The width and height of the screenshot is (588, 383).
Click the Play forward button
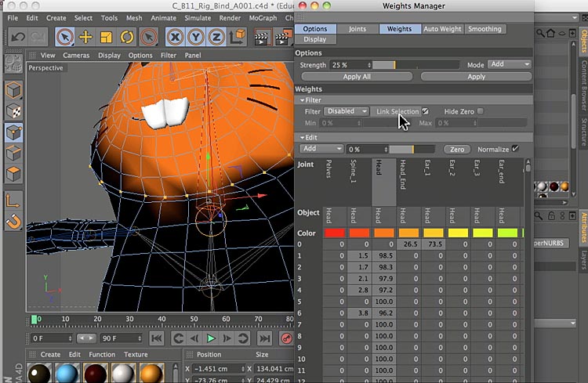pos(211,338)
